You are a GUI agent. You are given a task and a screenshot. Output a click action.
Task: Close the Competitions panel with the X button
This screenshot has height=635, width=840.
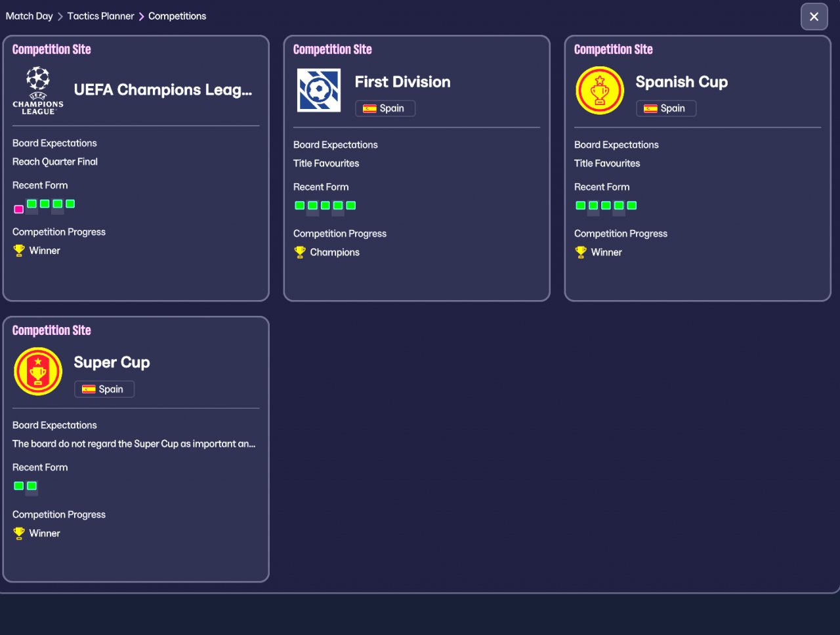[x=814, y=16]
